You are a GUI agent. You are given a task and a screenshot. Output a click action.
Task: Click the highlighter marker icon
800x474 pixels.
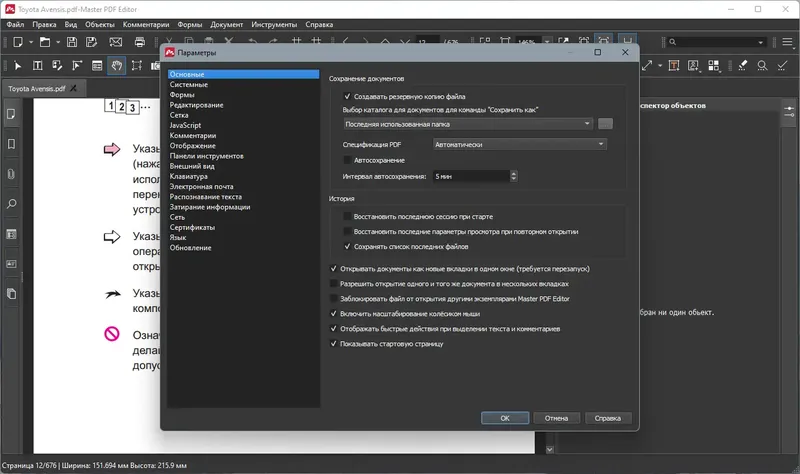[x=742, y=65]
